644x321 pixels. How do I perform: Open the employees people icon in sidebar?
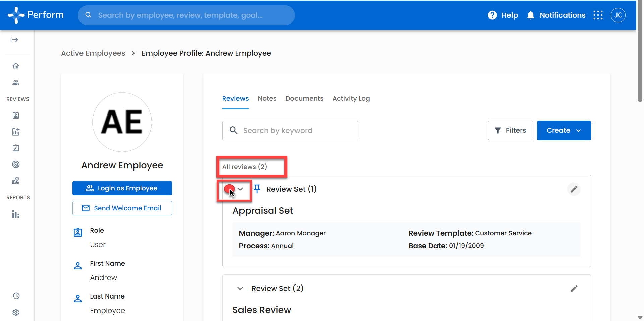coord(16,82)
